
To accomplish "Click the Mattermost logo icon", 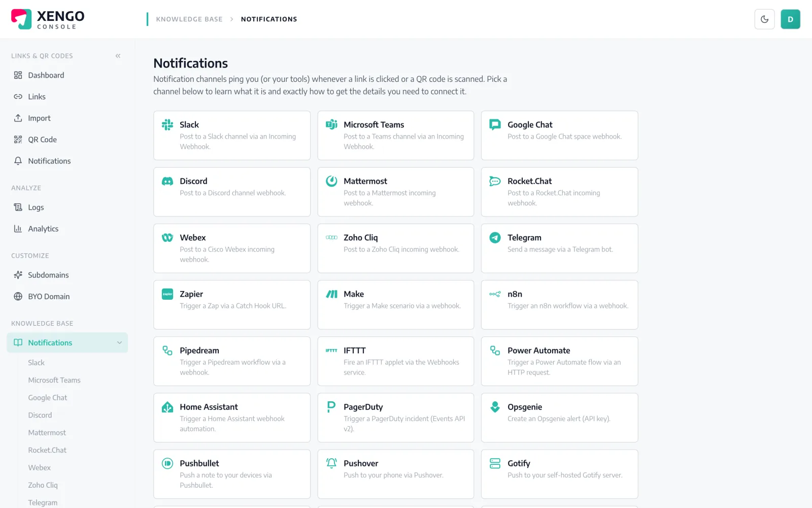I will click(331, 181).
